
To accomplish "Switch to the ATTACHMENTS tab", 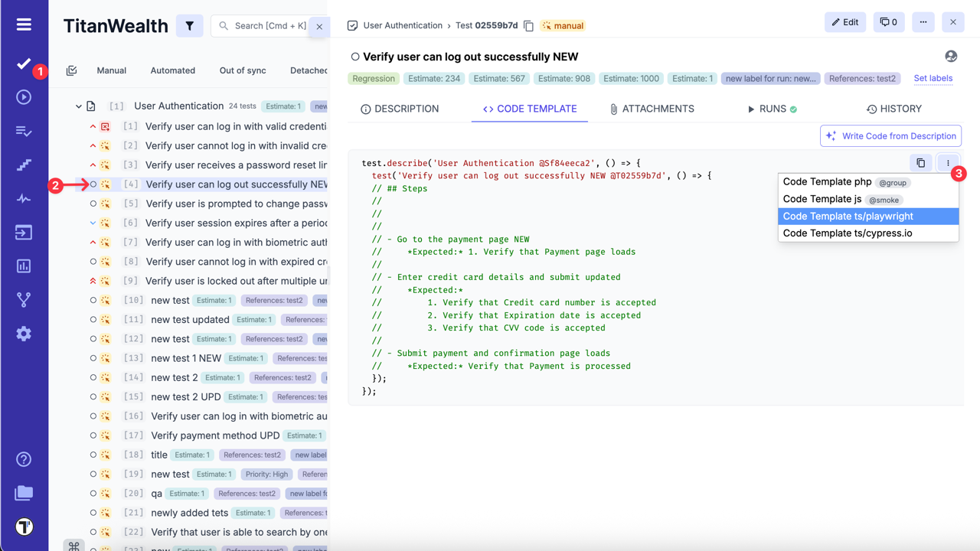I will coord(652,109).
